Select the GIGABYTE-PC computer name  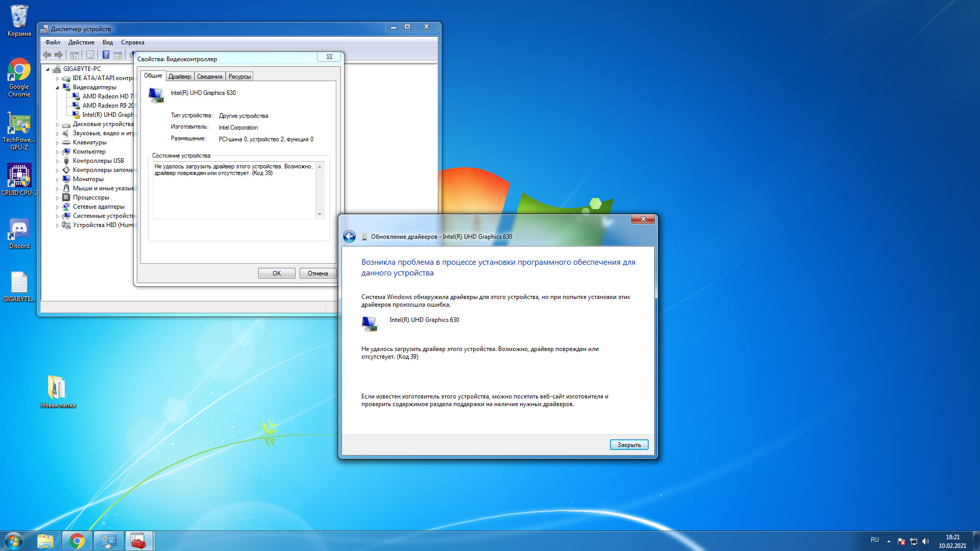tap(82, 69)
